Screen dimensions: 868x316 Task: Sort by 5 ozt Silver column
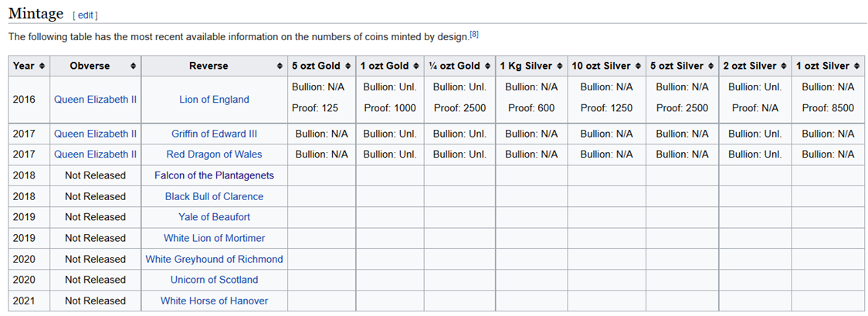coord(711,66)
